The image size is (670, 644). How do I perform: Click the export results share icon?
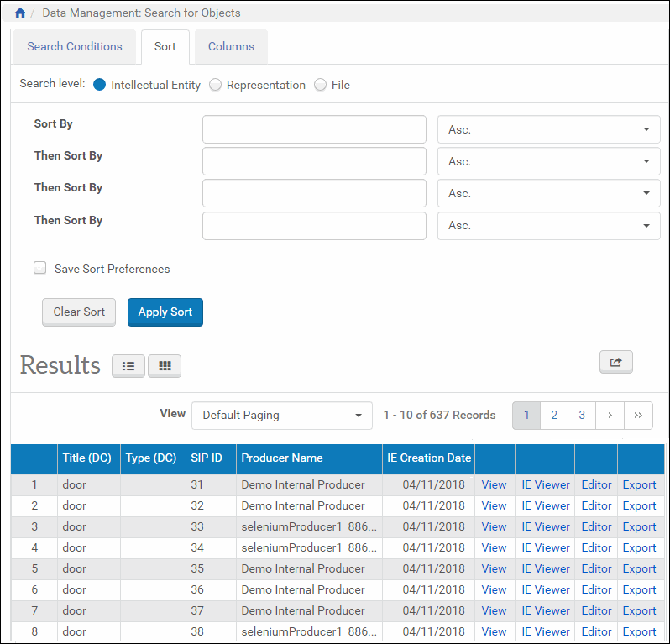point(615,362)
